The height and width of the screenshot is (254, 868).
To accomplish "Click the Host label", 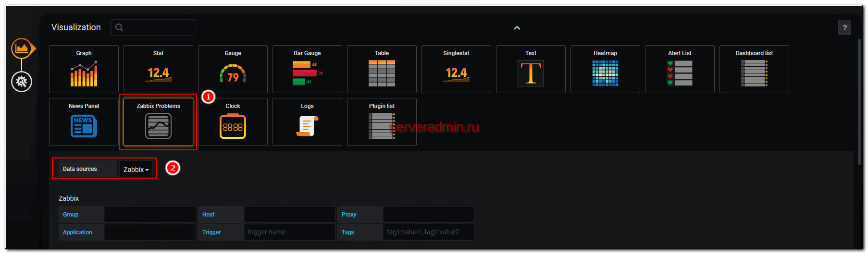I will [208, 215].
